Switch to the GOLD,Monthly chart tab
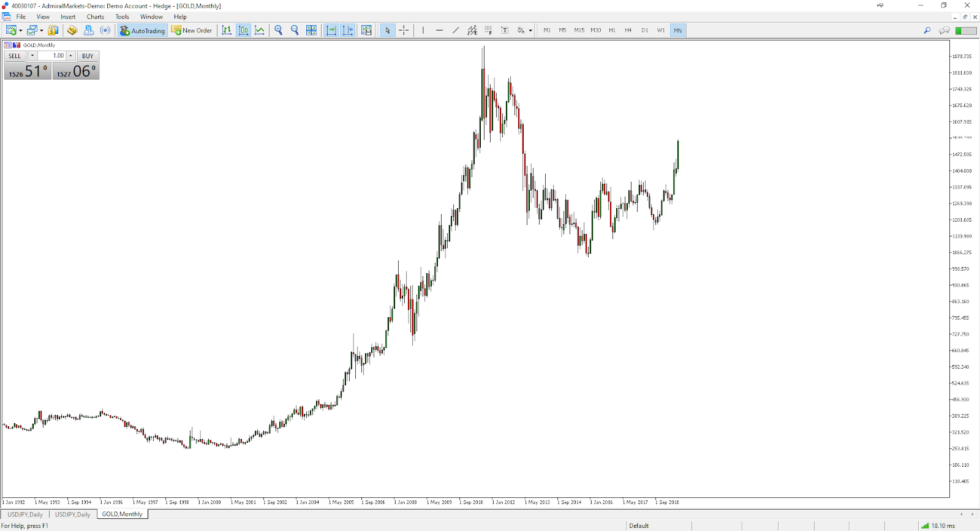The image size is (980, 531). point(122,514)
